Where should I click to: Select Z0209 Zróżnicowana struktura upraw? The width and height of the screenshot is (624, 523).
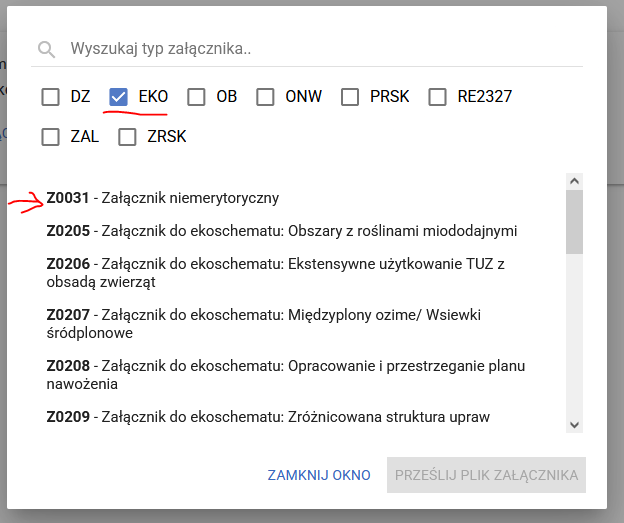point(268,417)
